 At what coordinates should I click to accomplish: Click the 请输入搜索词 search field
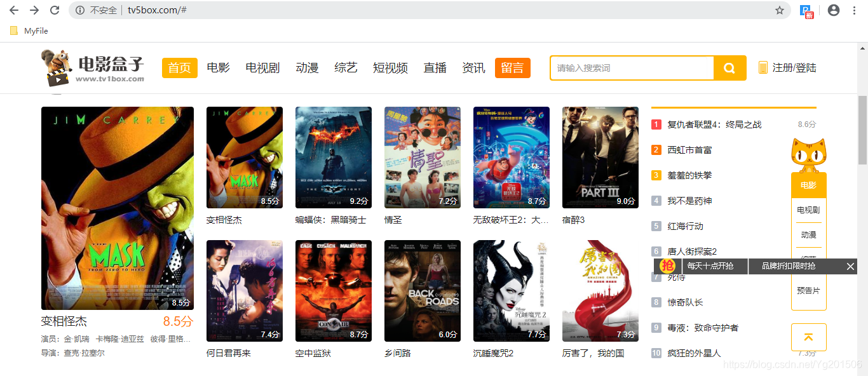coord(632,68)
